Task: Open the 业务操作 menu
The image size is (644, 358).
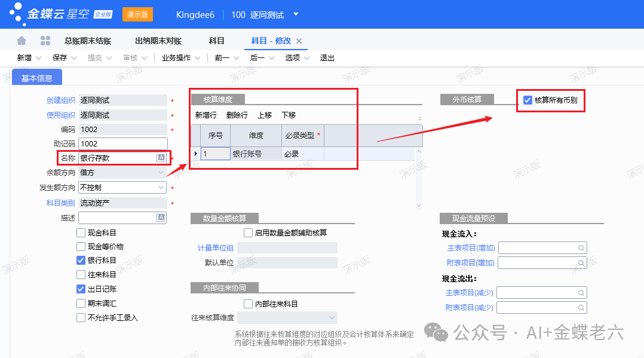Action: 180,58
